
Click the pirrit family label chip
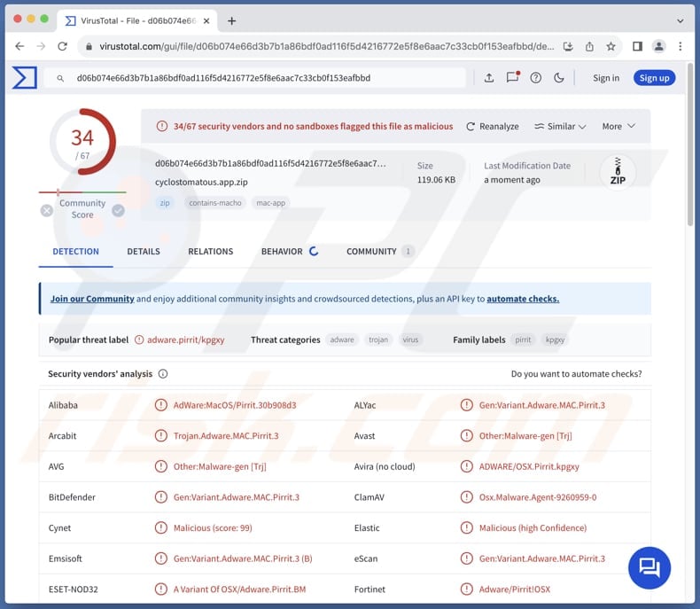click(x=523, y=340)
